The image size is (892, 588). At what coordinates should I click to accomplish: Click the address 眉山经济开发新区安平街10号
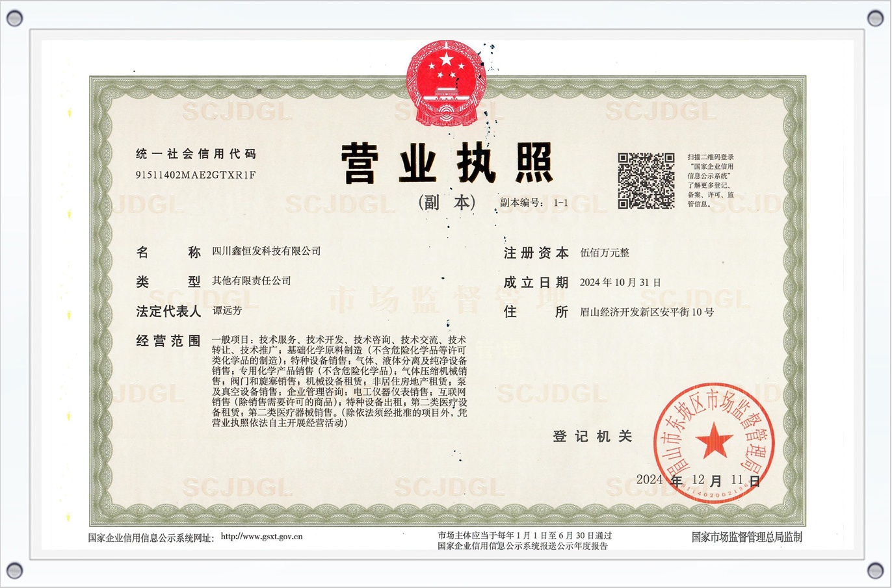pyautogui.click(x=647, y=312)
